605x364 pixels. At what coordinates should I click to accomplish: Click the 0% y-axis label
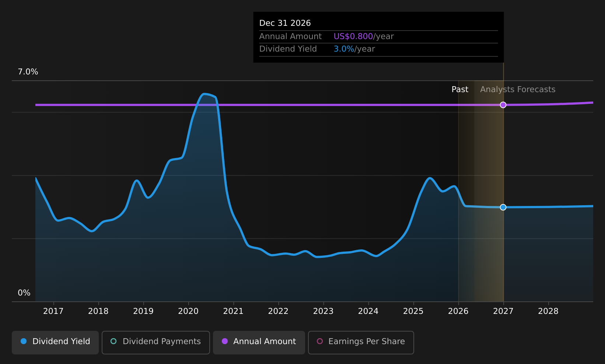click(24, 293)
